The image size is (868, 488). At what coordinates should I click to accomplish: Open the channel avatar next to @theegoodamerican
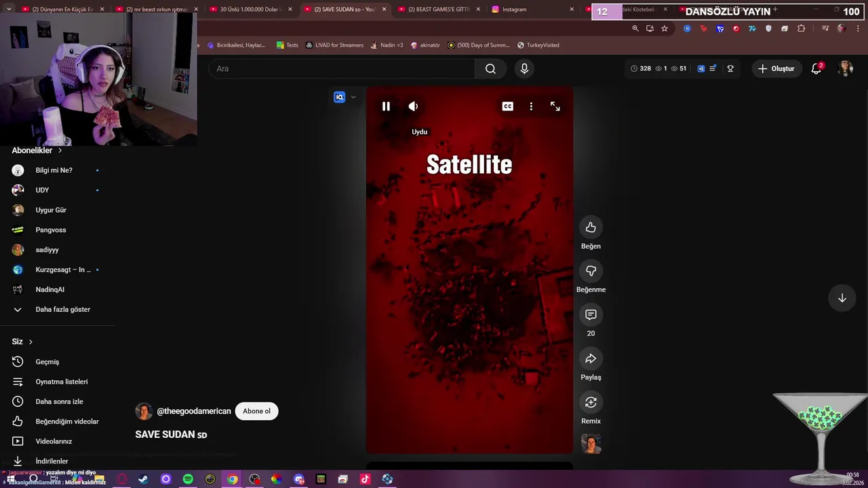(144, 411)
